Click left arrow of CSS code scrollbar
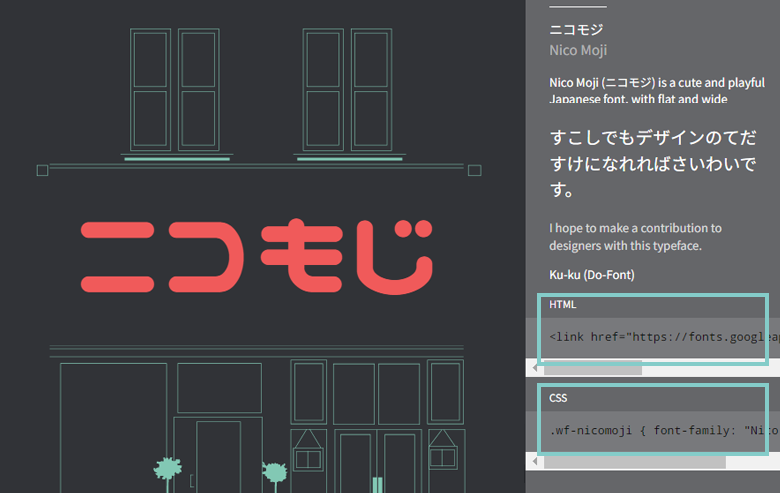This screenshot has height=493, width=780. point(535,461)
